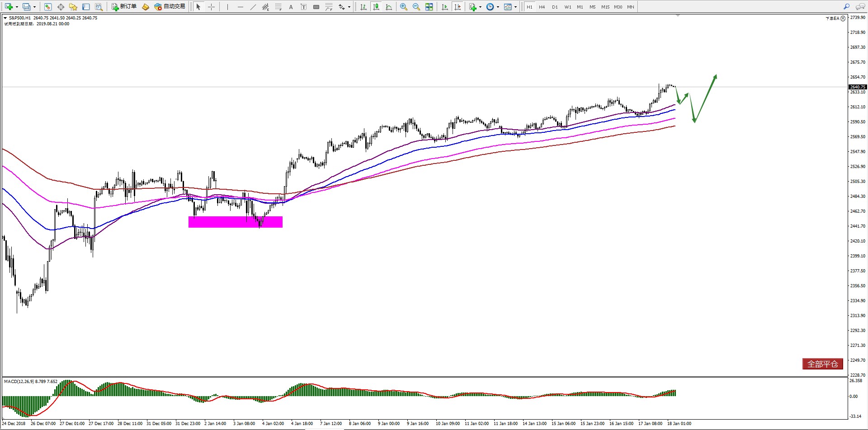Select the H1 timeframe

click(529, 7)
